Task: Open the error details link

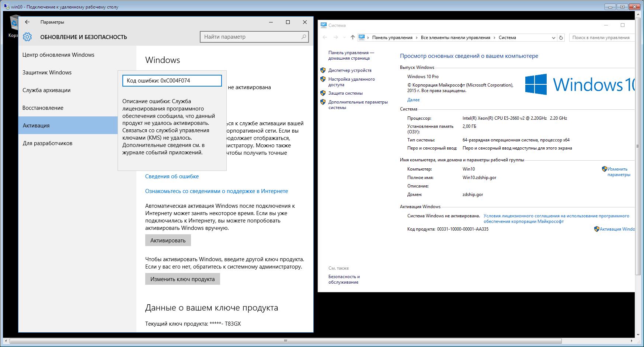Action: (172, 176)
